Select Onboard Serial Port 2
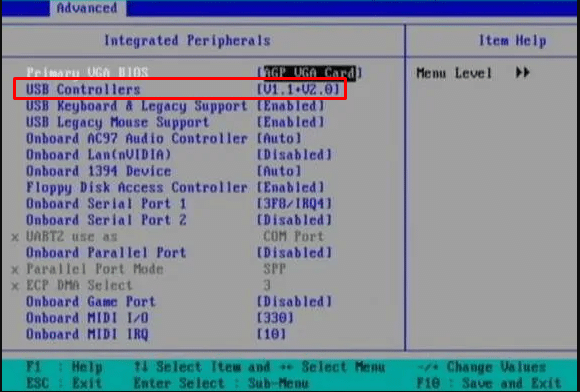The height and width of the screenshot is (392, 580). click(x=106, y=220)
